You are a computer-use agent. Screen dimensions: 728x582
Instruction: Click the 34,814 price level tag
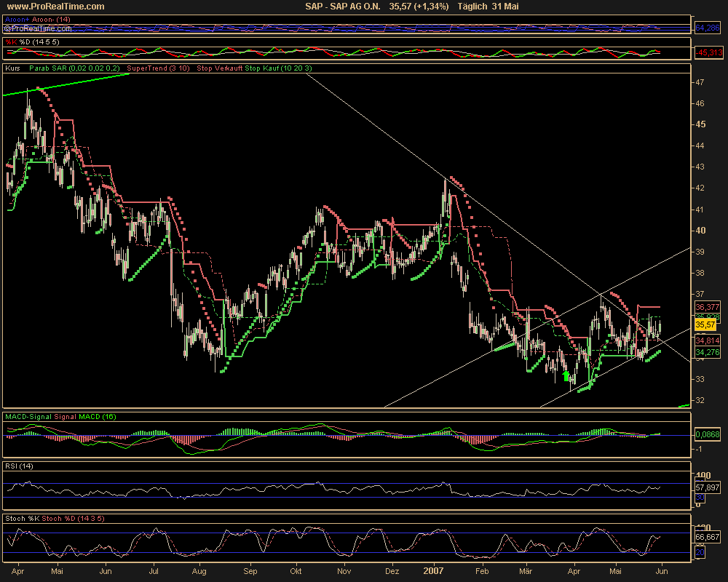(708, 340)
